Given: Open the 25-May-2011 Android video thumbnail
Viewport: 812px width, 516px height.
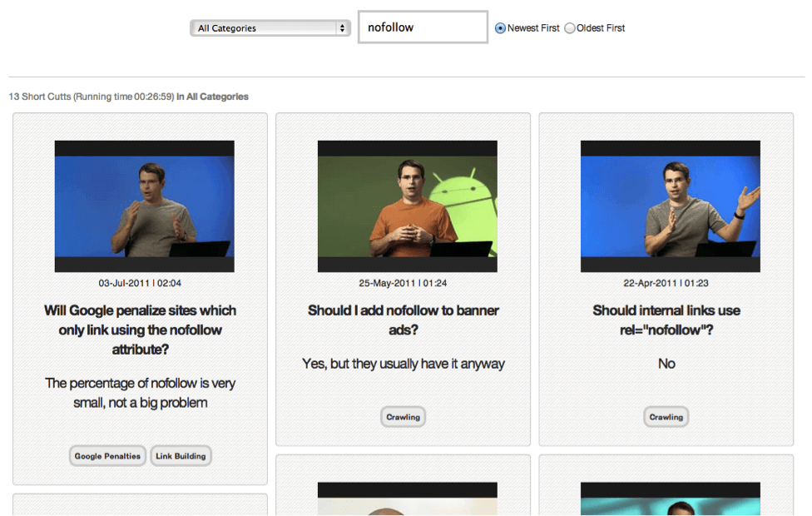Looking at the screenshot, I should coord(408,206).
